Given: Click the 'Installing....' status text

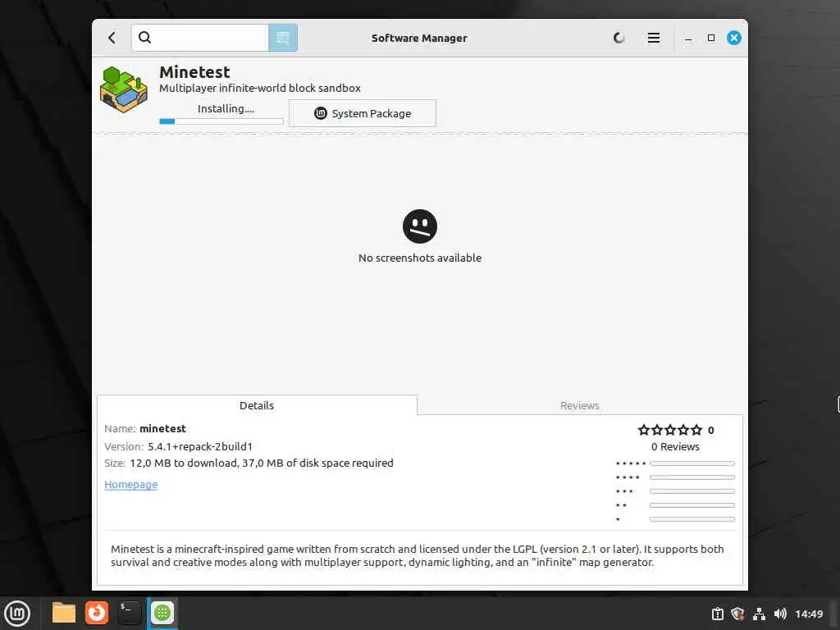Looking at the screenshot, I should [226, 109].
